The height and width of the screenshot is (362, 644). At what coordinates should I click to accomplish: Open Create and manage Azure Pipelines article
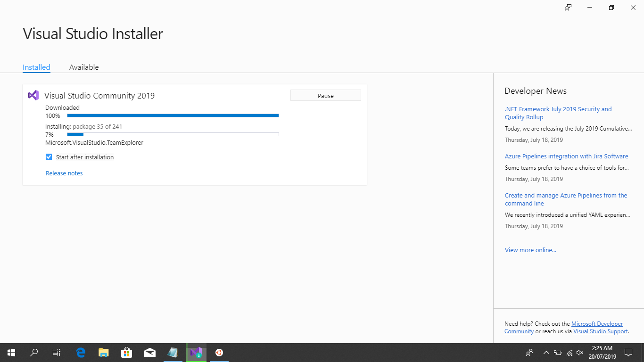pos(566,199)
